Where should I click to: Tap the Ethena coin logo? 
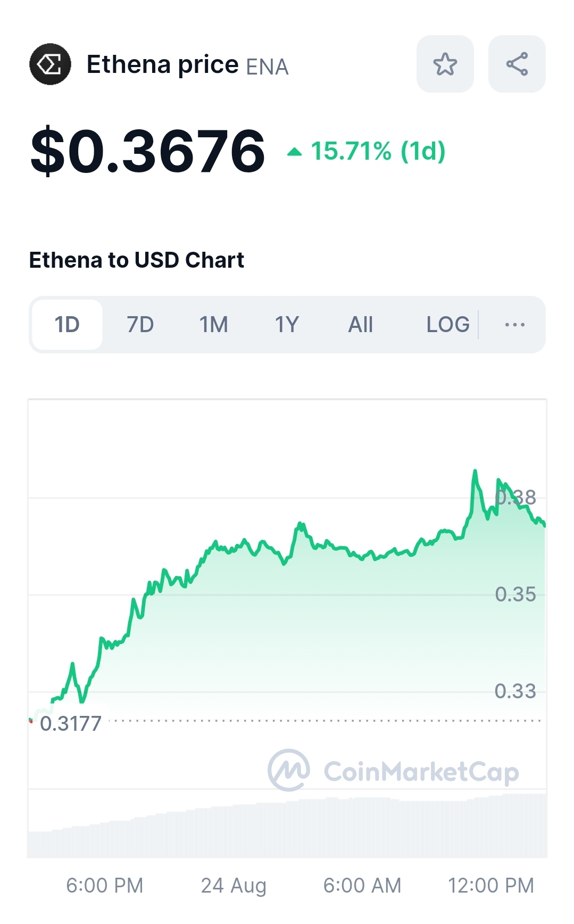point(50,64)
